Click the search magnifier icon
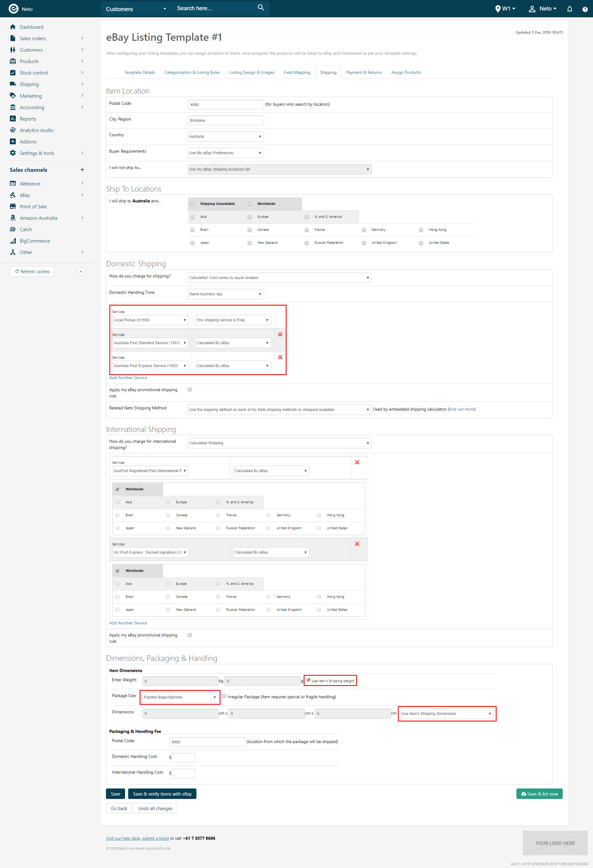Screen dimensions: 593x868 pos(261,8)
